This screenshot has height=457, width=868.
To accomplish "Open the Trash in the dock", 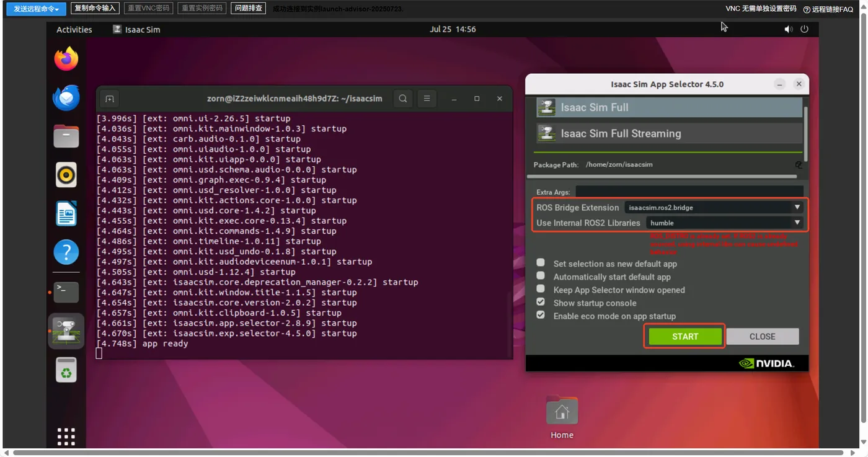I will coord(66,371).
